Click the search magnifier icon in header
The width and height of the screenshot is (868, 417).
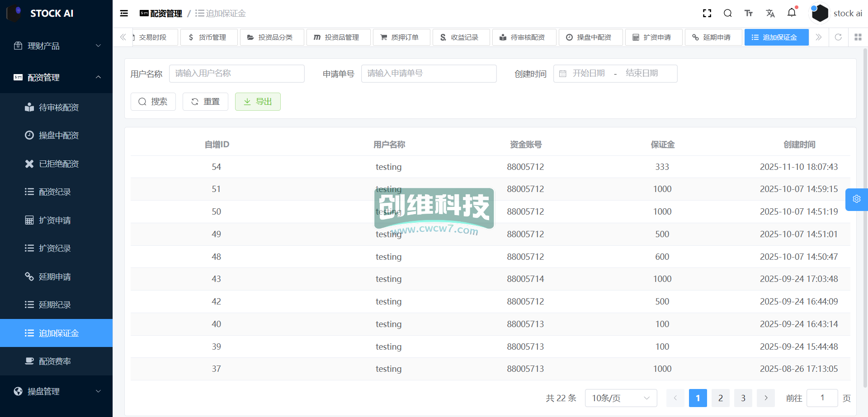pos(727,14)
